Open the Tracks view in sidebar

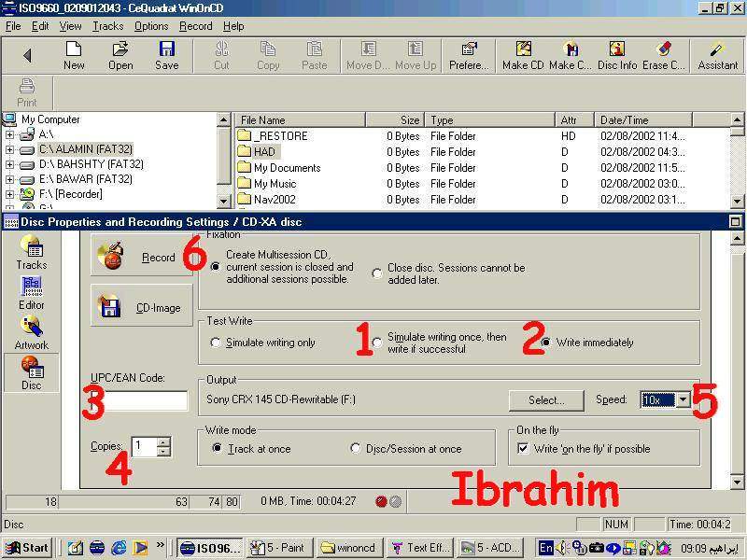pos(32,253)
